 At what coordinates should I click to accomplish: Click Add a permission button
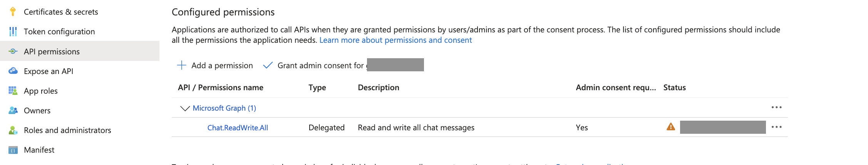pyautogui.click(x=215, y=66)
